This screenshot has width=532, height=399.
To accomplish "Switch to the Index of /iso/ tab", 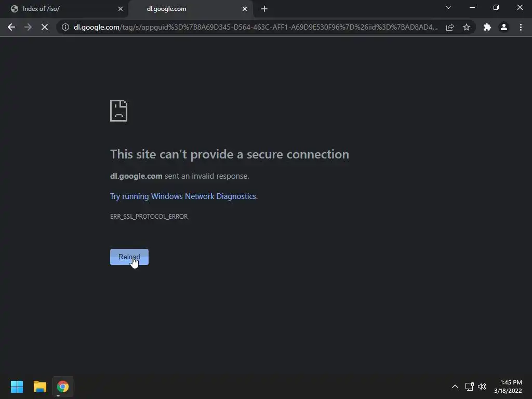I will 64,9.
